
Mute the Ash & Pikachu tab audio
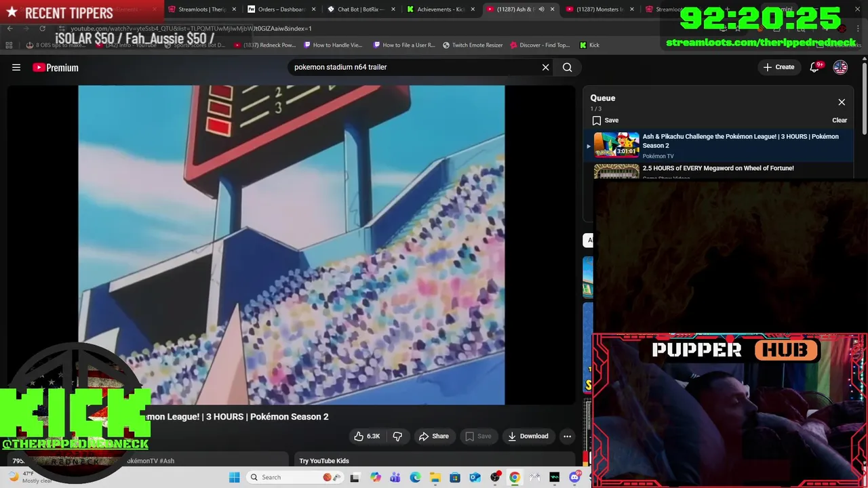[x=541, y=9]
